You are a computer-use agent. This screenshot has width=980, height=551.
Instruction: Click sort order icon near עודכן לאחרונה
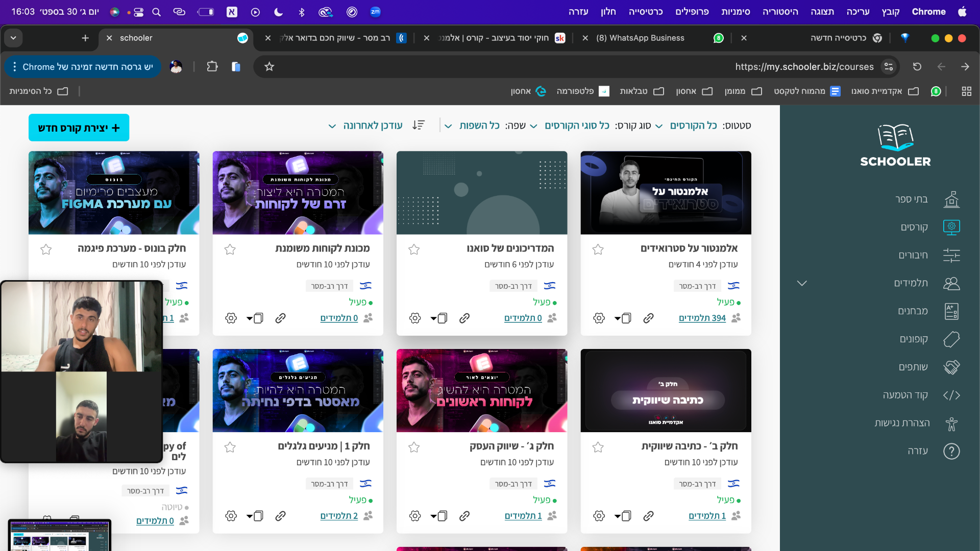pyautogui.click(x=419, y=126)
